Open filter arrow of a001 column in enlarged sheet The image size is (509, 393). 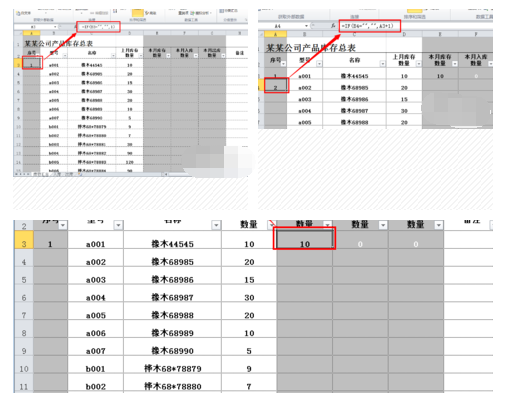(x=118, y=226)
